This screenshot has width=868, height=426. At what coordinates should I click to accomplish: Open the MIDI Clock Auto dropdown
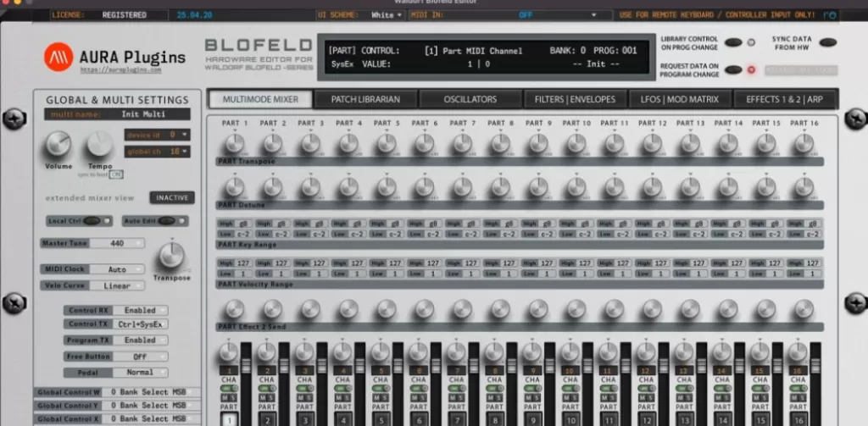(117, 269)
